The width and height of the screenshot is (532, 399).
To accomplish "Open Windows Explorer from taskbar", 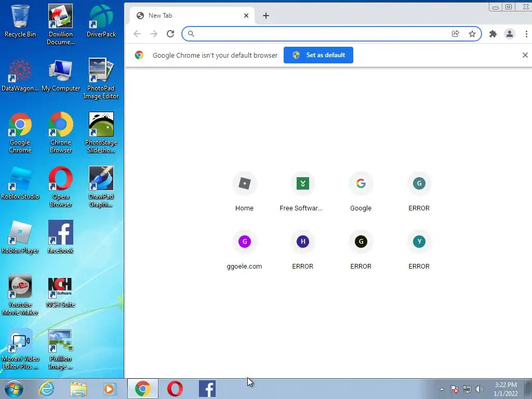I will (78, 389).
